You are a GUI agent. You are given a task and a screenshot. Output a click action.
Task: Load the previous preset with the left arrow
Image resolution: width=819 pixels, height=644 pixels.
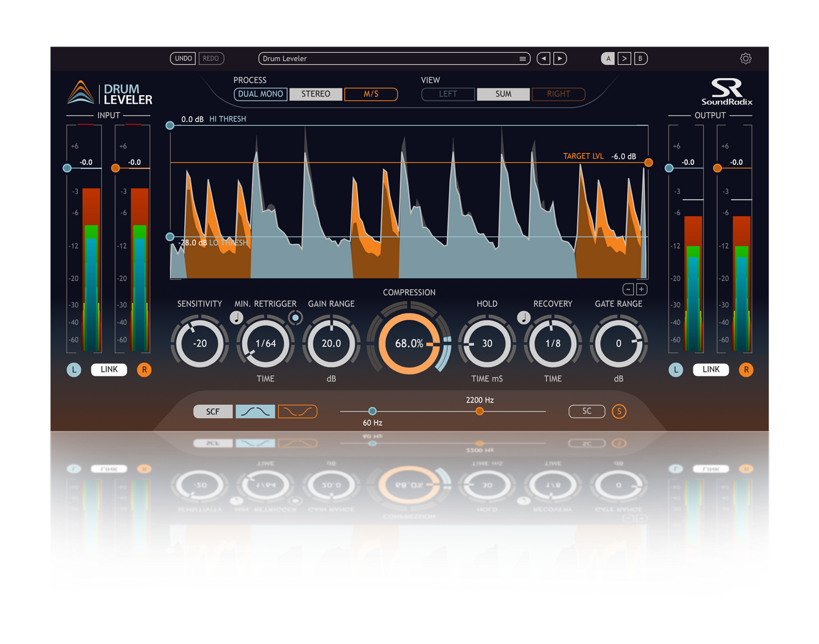[543, 58]
